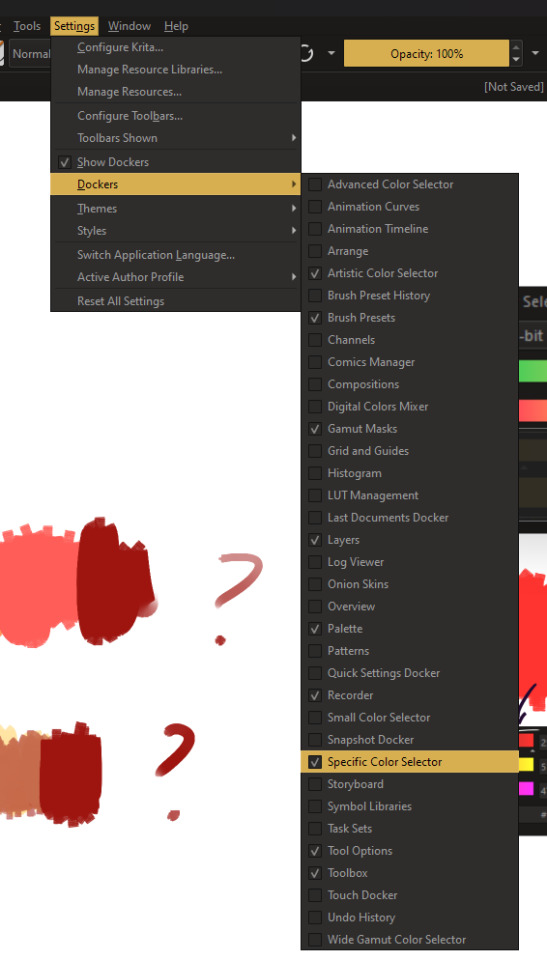
Task: Choose Switch Application Language...
Action: pos(175,255)
